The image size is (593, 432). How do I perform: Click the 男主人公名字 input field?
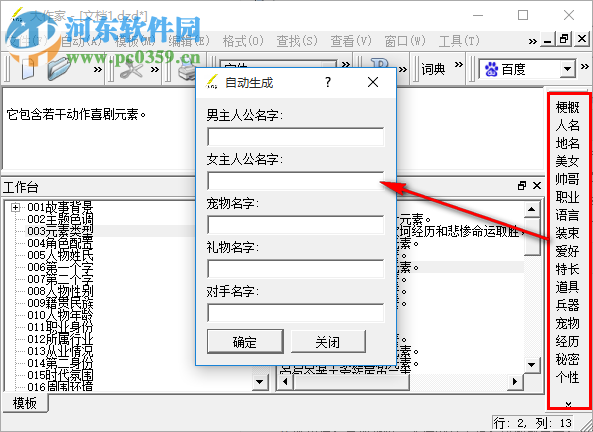(296, 137)
